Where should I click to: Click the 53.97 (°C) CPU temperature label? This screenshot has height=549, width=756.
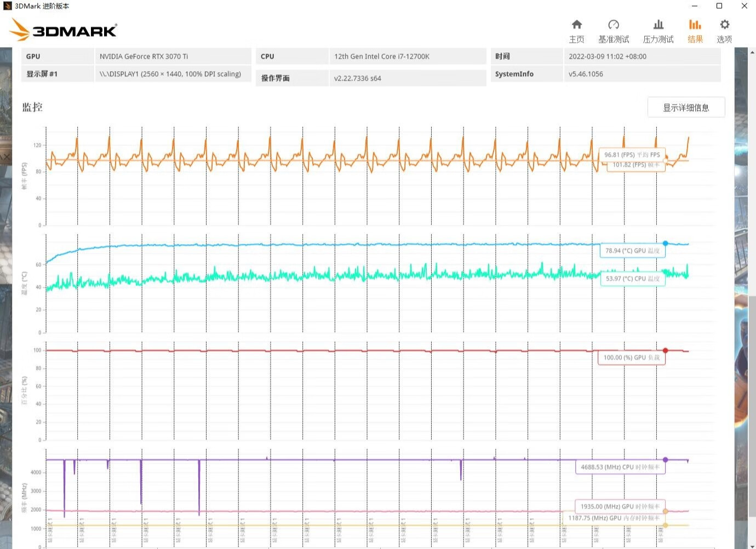(632, 279)
